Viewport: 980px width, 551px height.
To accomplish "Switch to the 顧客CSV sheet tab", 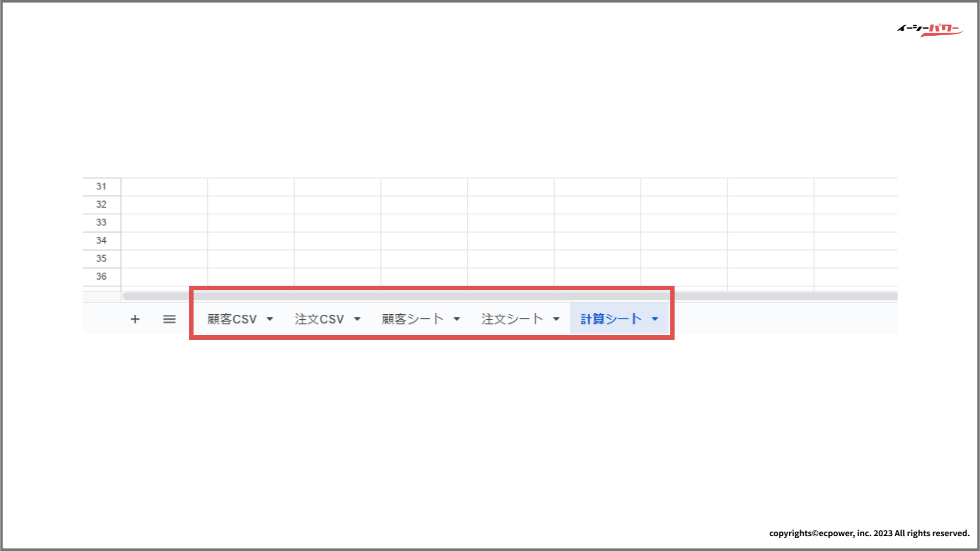I will pyautogui.click(x=232, y=319).
